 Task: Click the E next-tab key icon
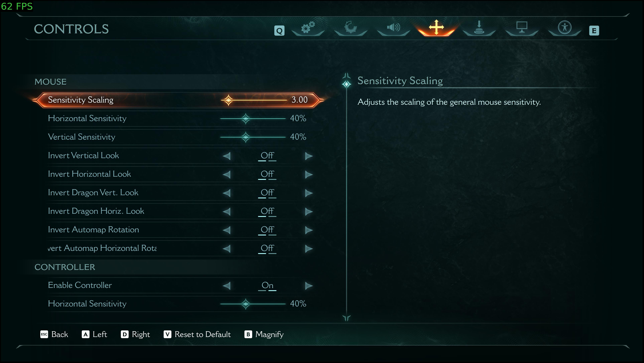594,31
